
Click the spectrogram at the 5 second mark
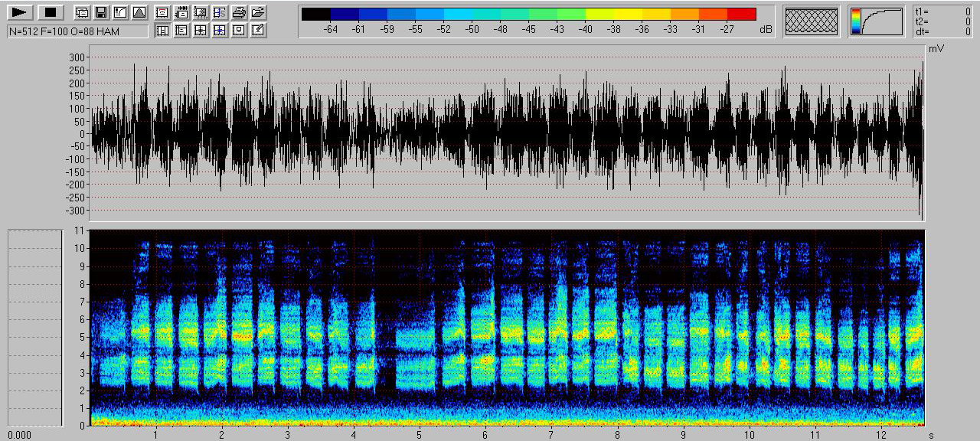click(x=419, y=328)
